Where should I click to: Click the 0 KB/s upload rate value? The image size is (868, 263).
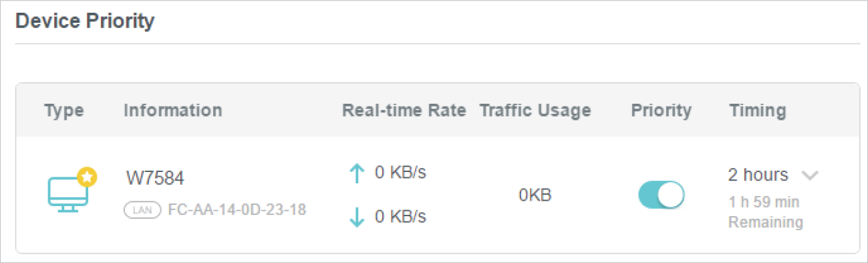coord(400,173)
